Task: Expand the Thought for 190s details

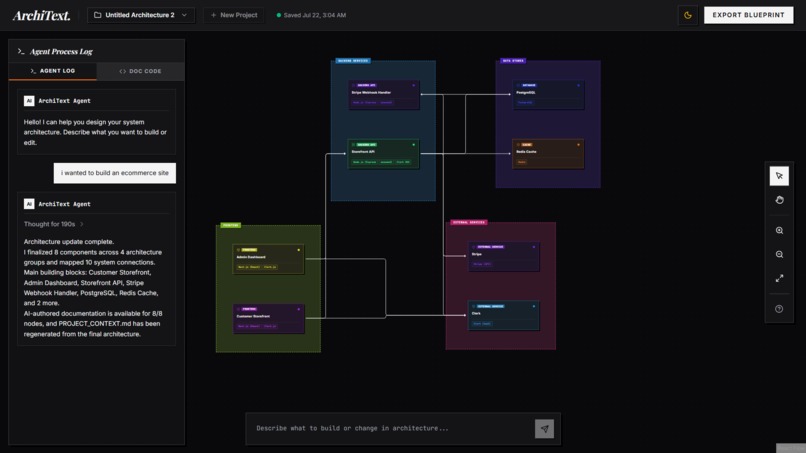Action: coord(53,224)
